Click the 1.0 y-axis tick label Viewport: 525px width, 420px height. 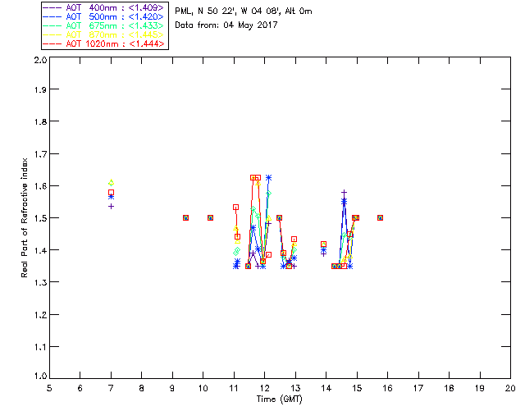click(40, 376)
